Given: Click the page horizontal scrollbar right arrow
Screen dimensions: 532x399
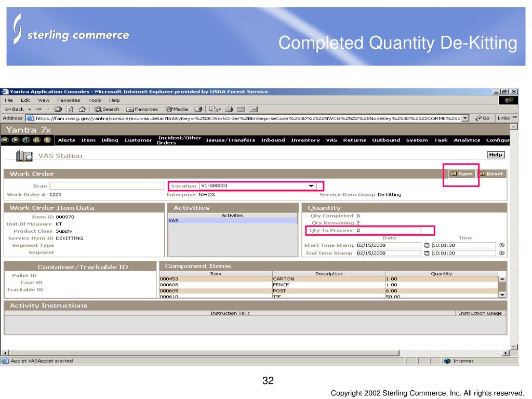Looking at the screenshot, I should 506,353.
